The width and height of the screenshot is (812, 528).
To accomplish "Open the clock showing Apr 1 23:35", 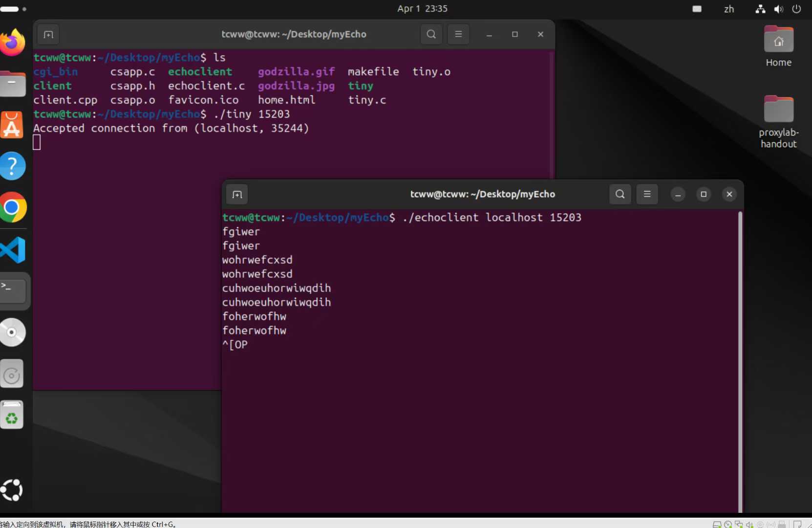I will click(x=422, y=9).
